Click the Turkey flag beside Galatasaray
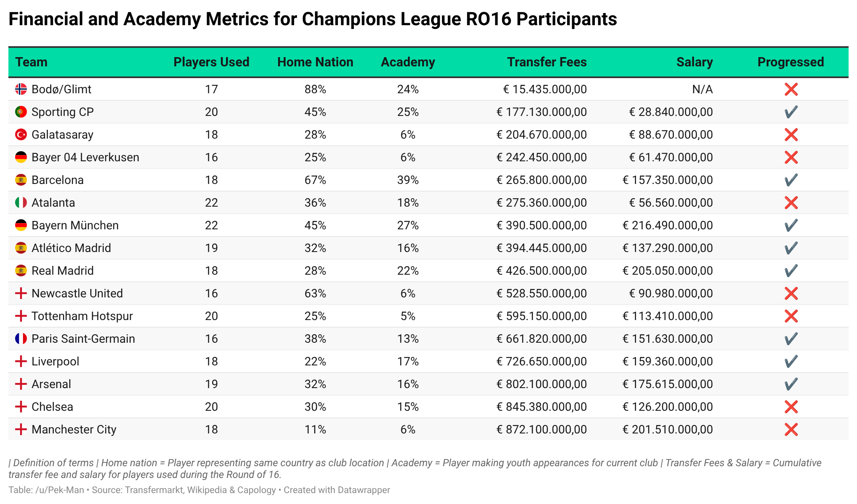The width and height of the screenshot is (857, 504). pyautogui.click(x=21, y=134)
